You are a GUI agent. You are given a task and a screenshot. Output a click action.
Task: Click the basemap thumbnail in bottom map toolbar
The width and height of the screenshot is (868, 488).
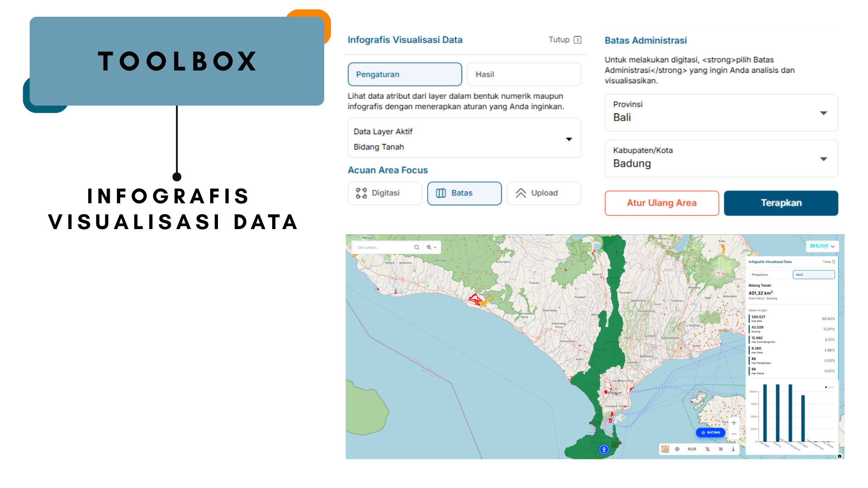click(x=665, y=449)
